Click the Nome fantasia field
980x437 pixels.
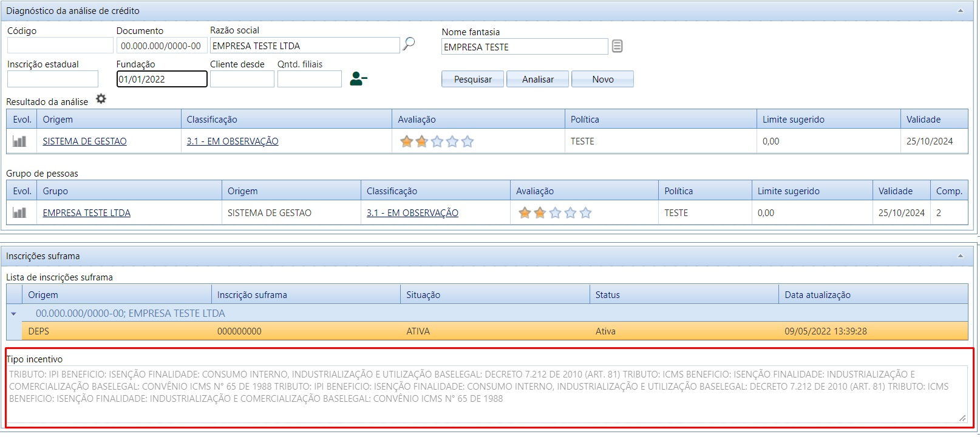click(525, 47)
